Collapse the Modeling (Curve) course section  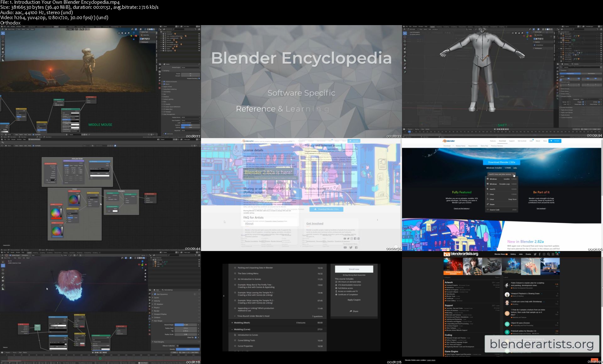[x=278, y=329]
